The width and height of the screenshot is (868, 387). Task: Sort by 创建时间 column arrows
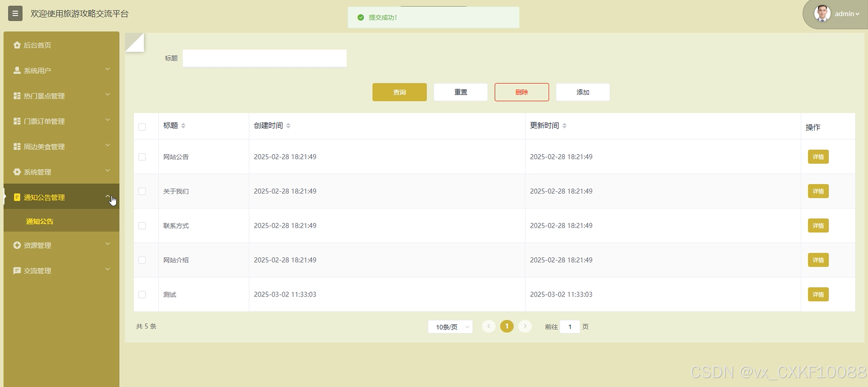[x=288, y=126]
